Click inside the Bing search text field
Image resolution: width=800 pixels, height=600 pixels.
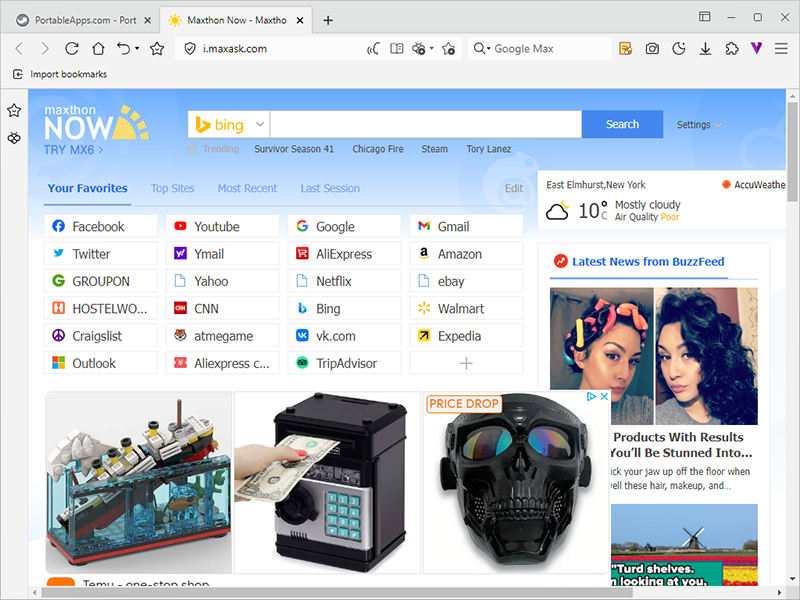point(425,124)
